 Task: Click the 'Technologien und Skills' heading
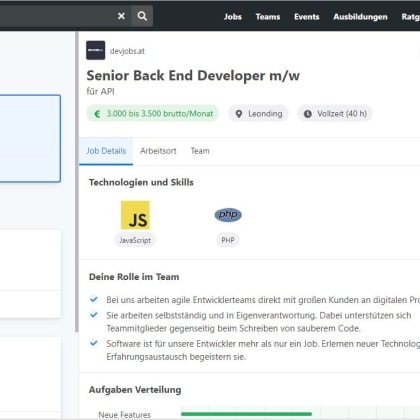[x=141, y=182]
